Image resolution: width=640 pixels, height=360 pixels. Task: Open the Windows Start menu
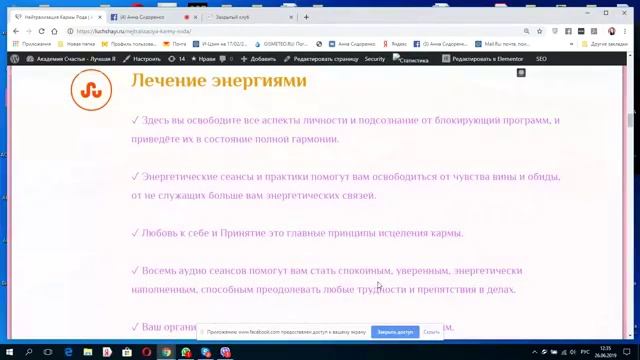(x=9, y=352)
